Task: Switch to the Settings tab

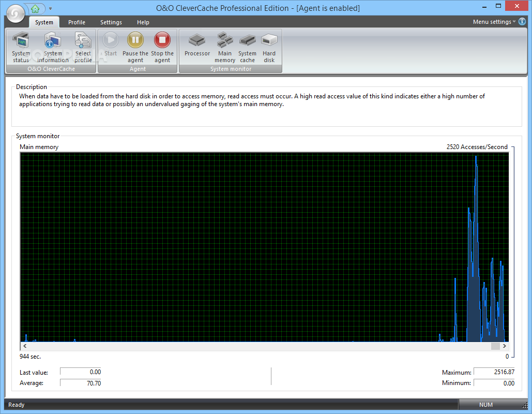Action: click(111, 22)
